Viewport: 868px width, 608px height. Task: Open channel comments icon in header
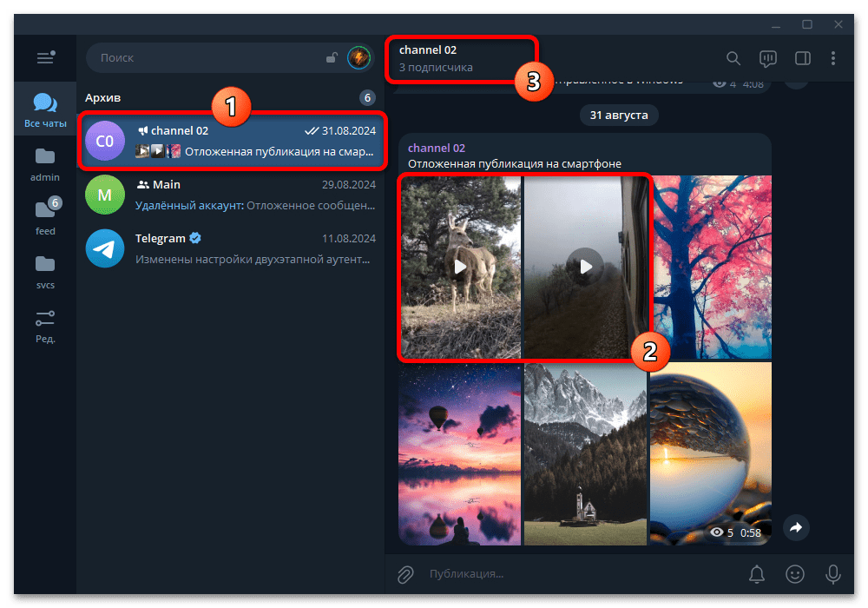768,59
